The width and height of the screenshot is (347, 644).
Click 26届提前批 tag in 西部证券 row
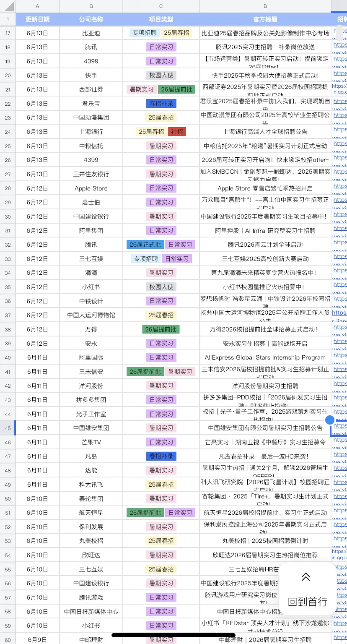click(x=176, y=89)
